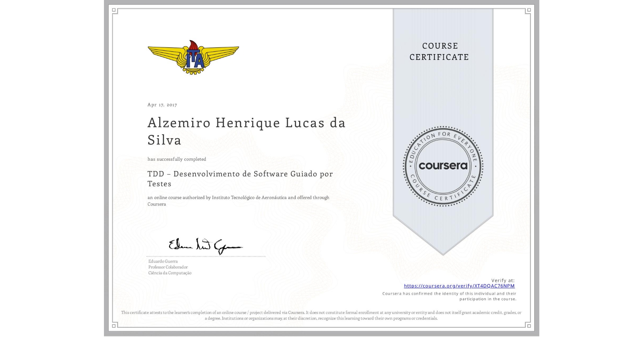Viewport: 644px width, 337px height.
Task: Click the name Eduardo Guerra
Action: click(163, 261)
